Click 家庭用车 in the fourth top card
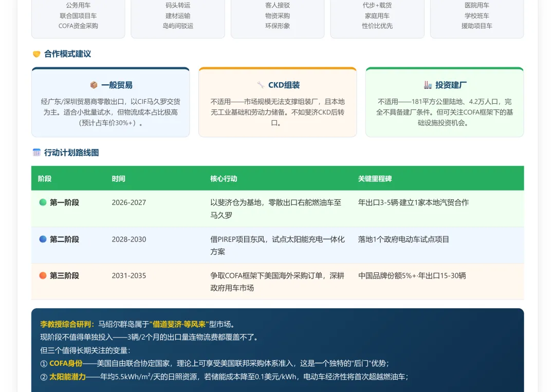The image size is (555, 392). click(x=377, y=15)
